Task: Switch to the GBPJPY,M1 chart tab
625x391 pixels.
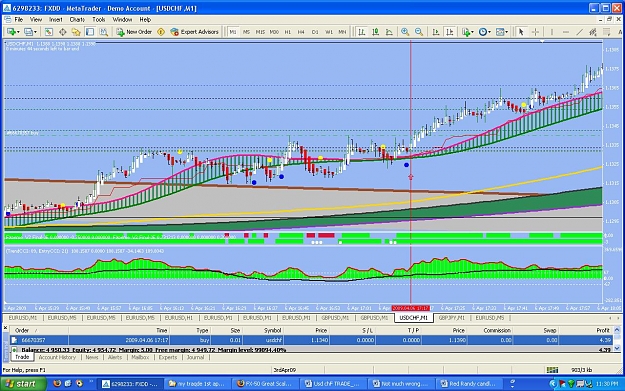Action: [451, 318]
